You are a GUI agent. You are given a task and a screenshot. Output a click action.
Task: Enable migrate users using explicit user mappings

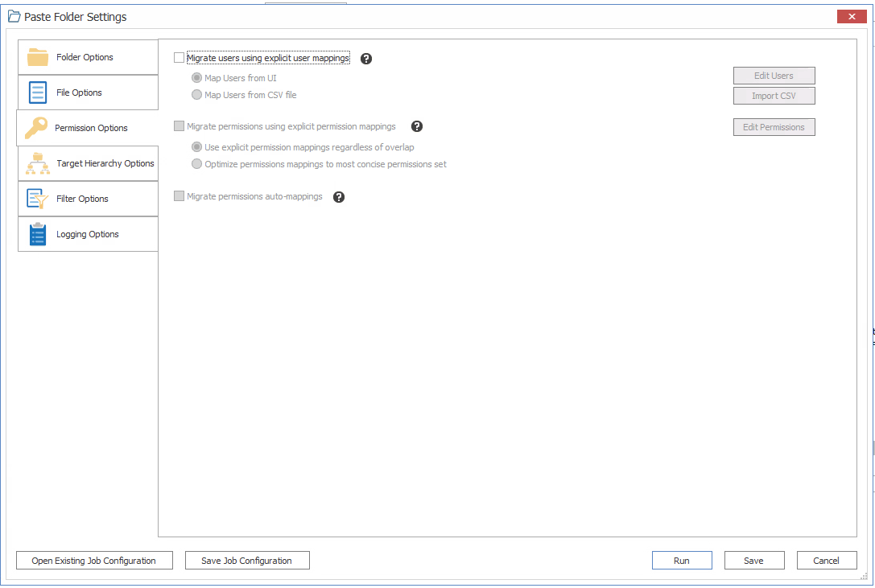tap(179, 58)
